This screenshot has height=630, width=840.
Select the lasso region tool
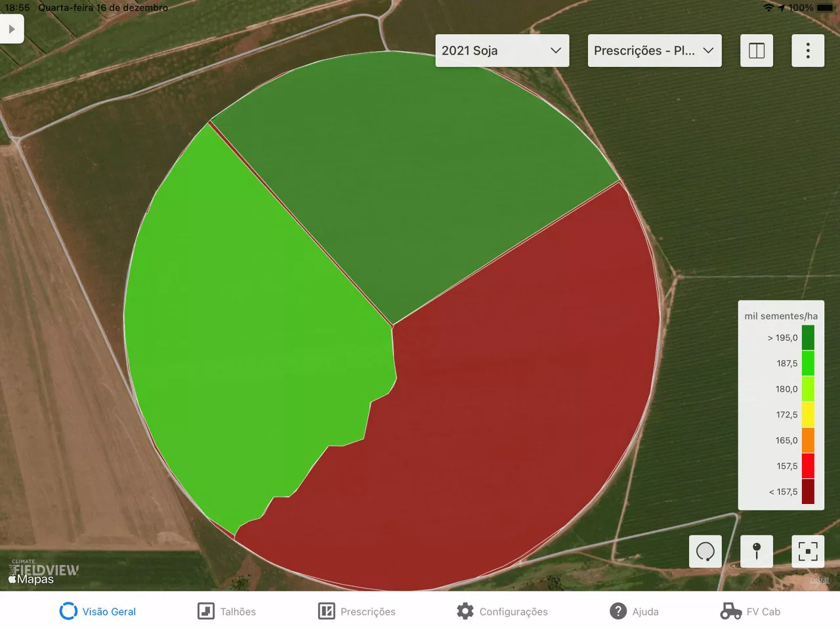705,551
